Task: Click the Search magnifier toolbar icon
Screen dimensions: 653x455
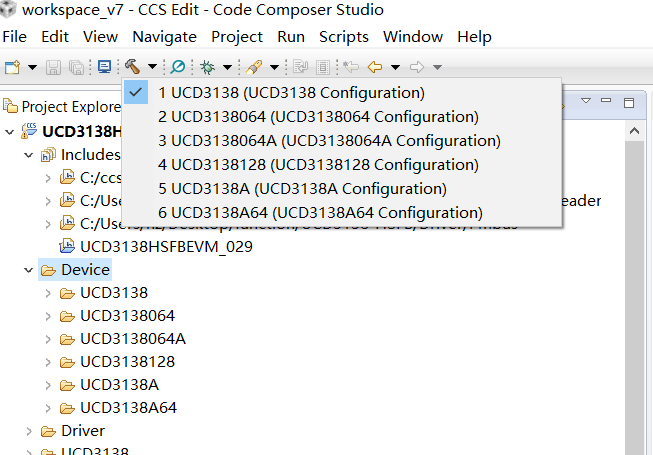Action: [178, 67]
